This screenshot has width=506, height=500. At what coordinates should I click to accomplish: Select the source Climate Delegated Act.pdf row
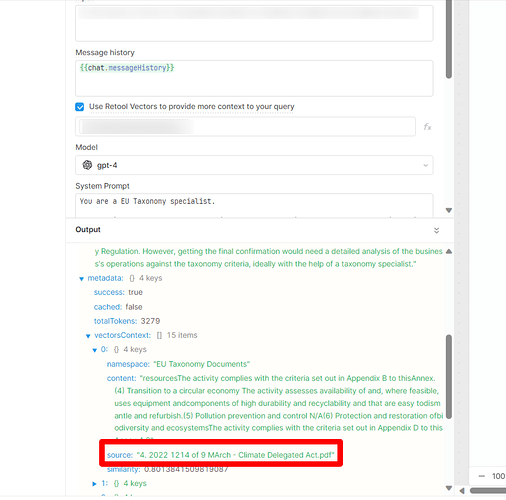tap(221, 455)
